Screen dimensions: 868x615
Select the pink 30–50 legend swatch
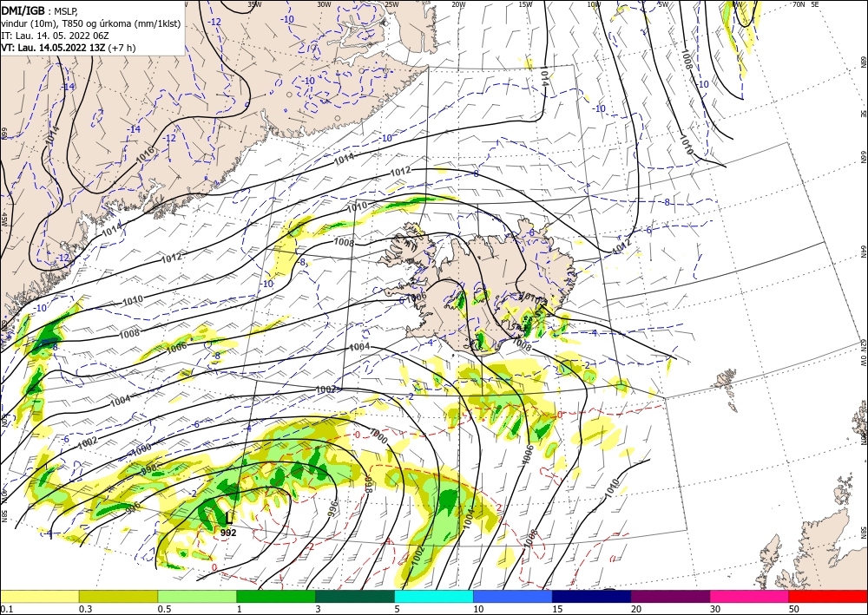pyautogui.click(x=750, y=597)
